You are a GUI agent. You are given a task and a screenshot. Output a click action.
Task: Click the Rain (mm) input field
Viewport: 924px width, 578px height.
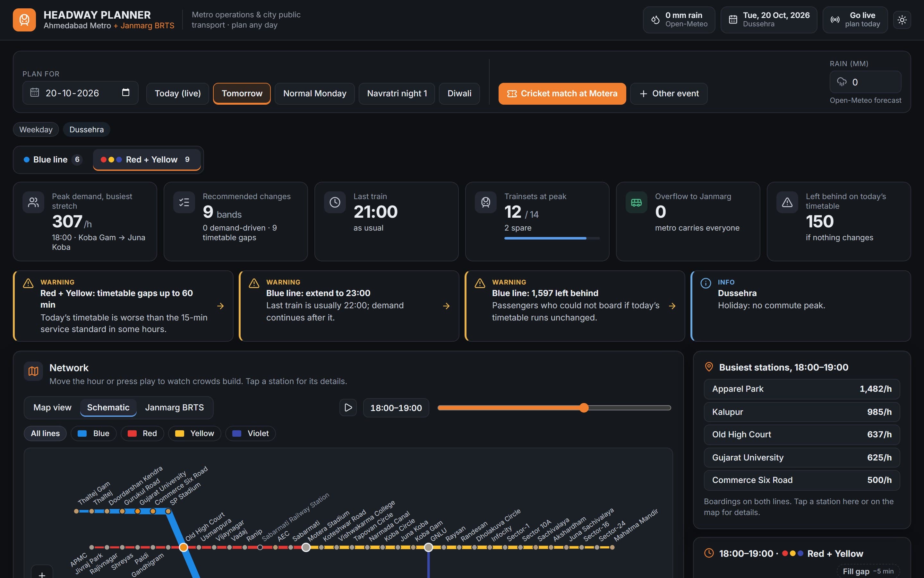(865, 82)
